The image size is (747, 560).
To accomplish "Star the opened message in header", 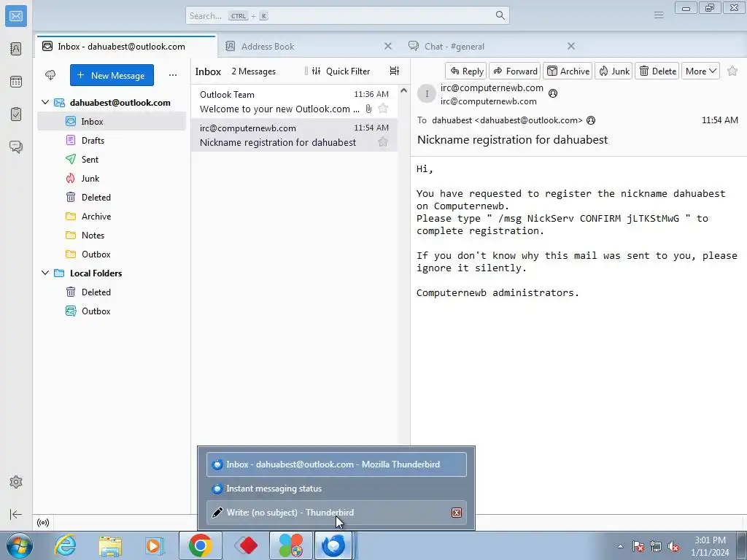I will [732, 71].
